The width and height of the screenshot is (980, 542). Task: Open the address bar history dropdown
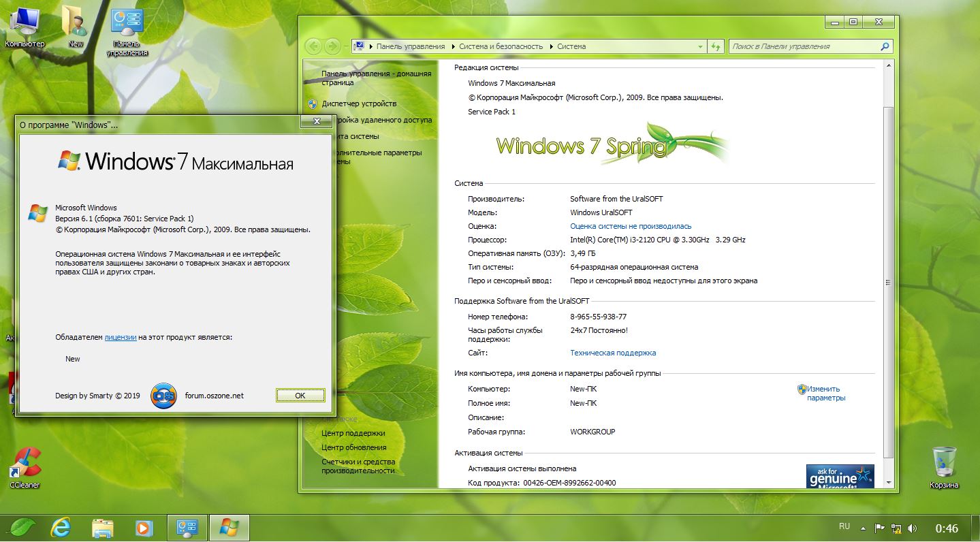tap(701, 46)
